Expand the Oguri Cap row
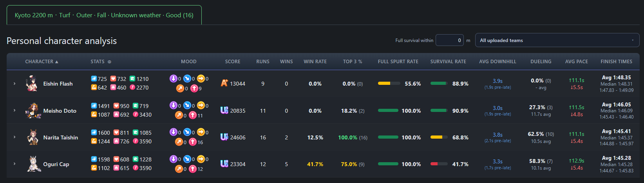The height and width of the screenshot is (183, 644). coord(14,164)
